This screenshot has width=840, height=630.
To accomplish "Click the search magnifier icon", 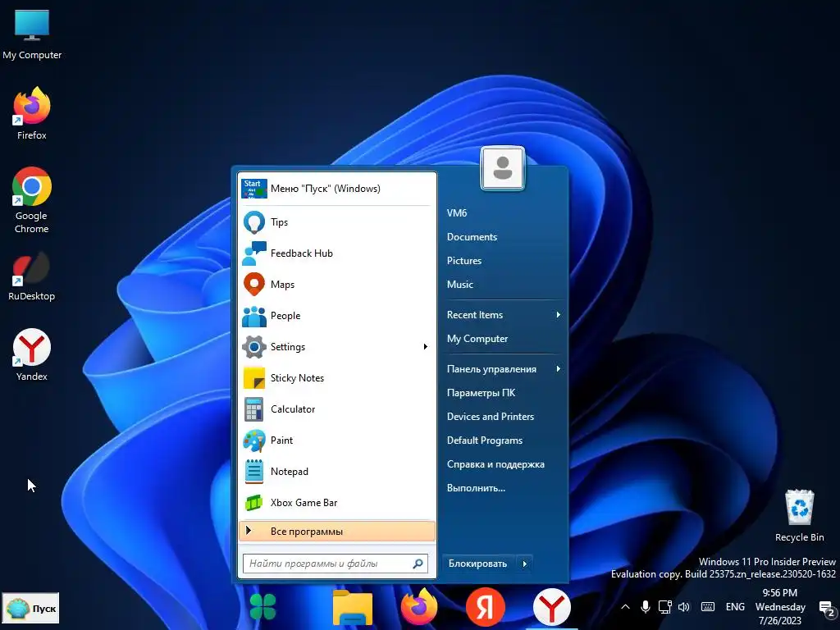I will [x=418, y=564].
